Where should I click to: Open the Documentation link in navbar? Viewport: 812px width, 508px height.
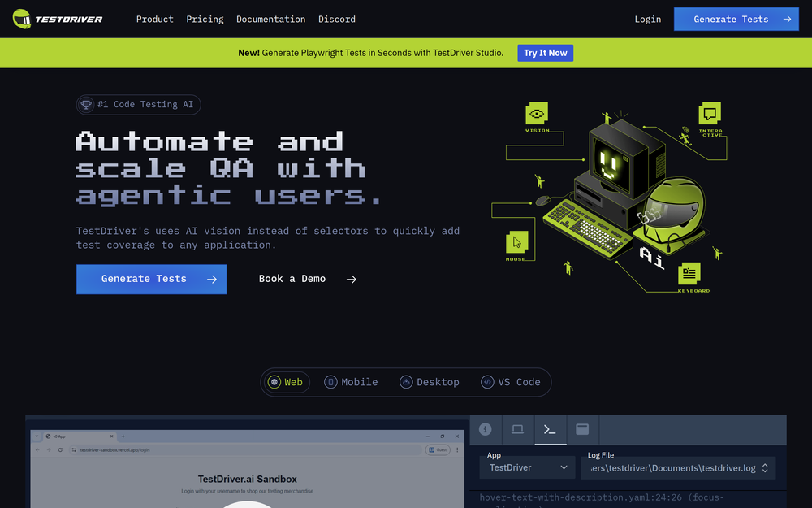[271, 20]
